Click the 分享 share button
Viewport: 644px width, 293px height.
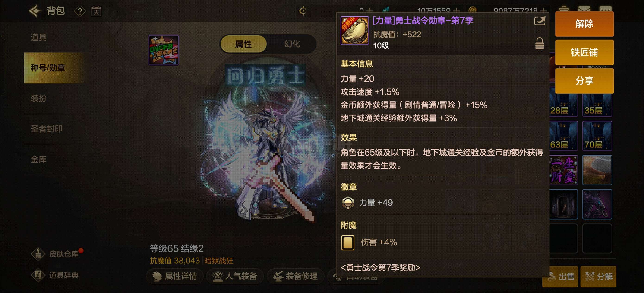[x=584, y=81]
